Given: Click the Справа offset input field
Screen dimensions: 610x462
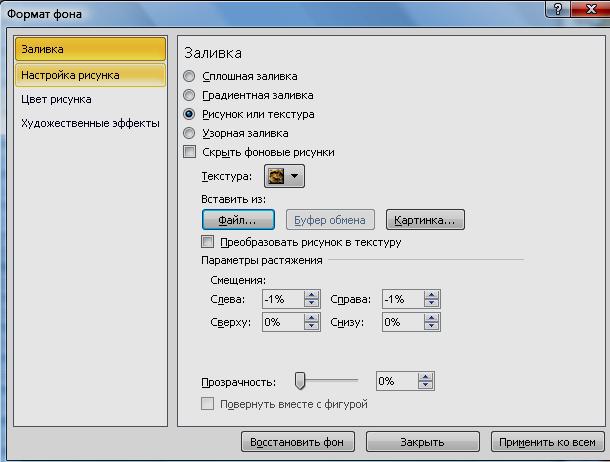Looking at the screenshot, I should (403, 299).
